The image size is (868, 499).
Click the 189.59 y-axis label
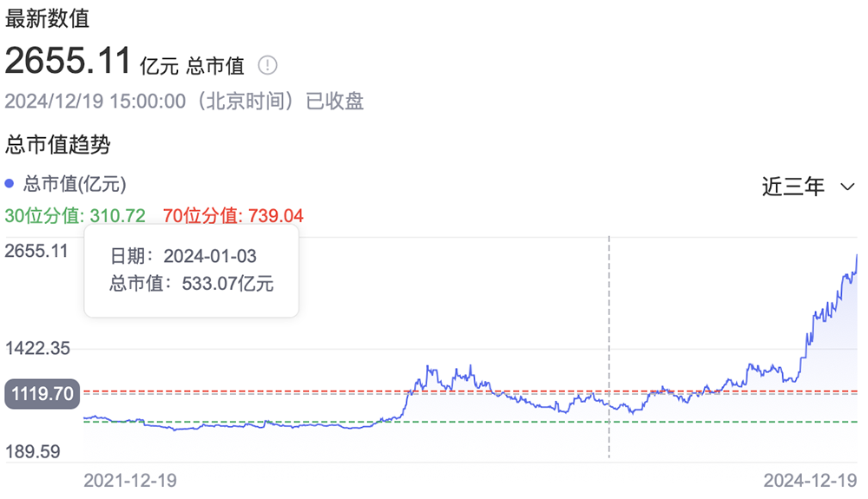point(33,451)
